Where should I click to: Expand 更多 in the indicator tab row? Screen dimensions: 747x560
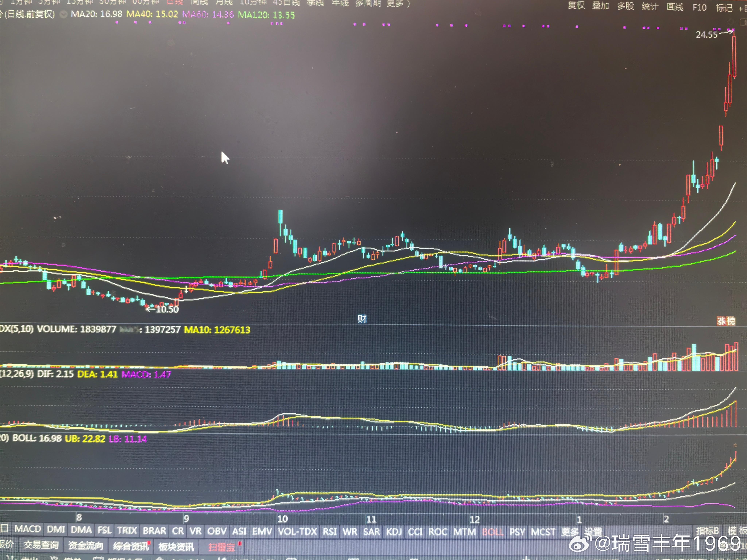pyautogui.click(x=570, y=532)
